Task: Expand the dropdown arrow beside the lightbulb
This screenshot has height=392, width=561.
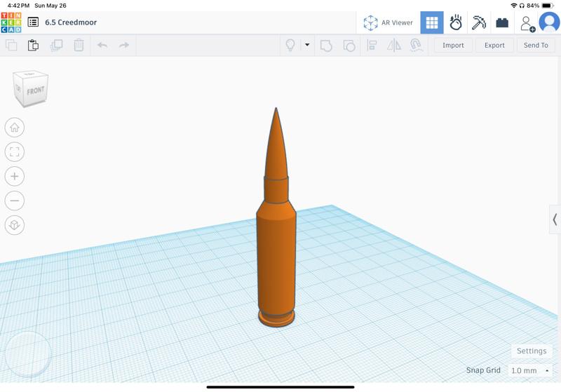Action: [307, 45]
